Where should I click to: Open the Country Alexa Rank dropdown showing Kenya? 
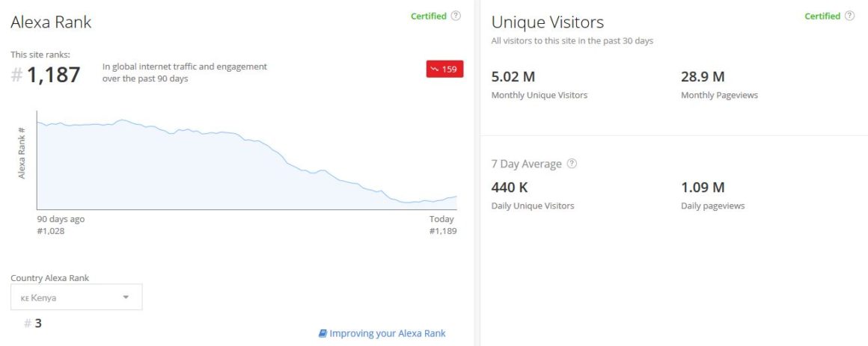tap(76, 297)
